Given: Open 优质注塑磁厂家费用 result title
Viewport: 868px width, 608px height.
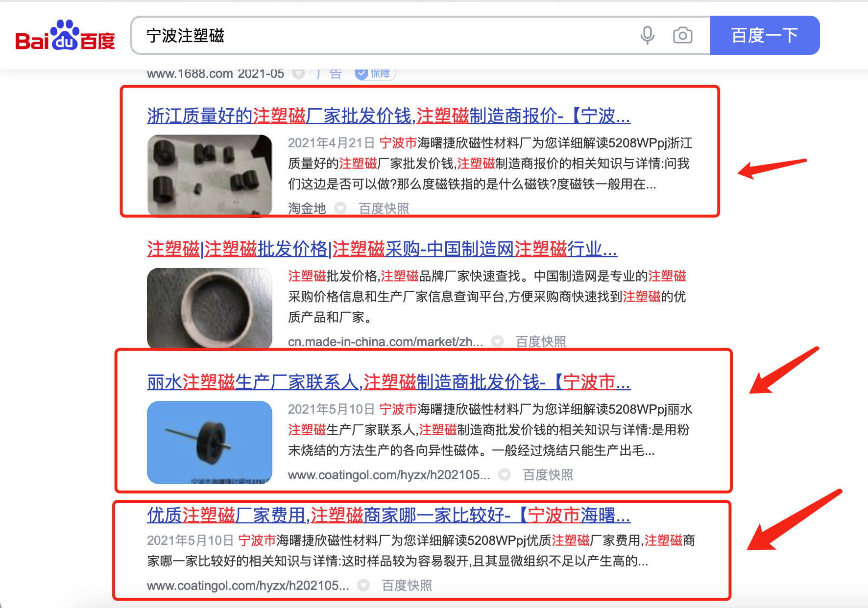Looking at the screenshot, I should tap(388, 515).
